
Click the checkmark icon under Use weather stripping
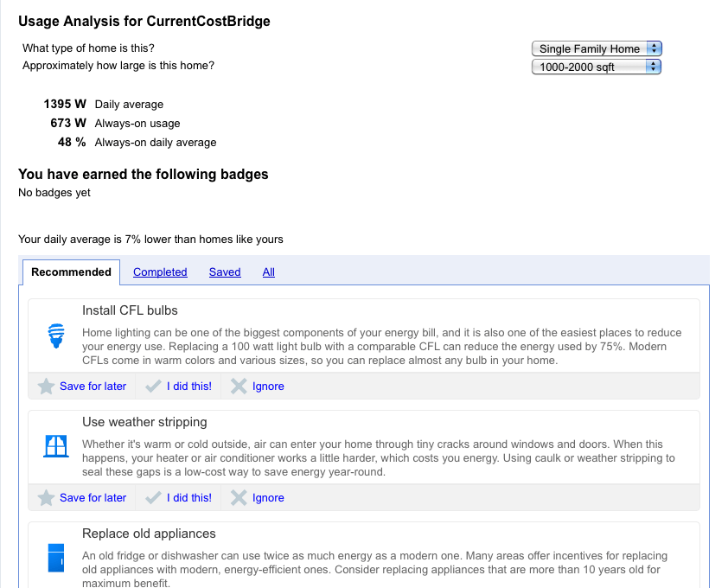153,497
